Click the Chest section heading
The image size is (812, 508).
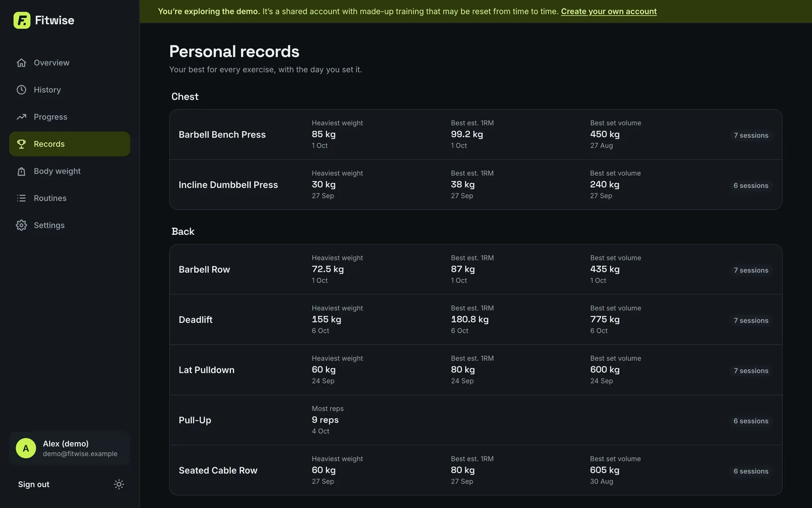185,97
